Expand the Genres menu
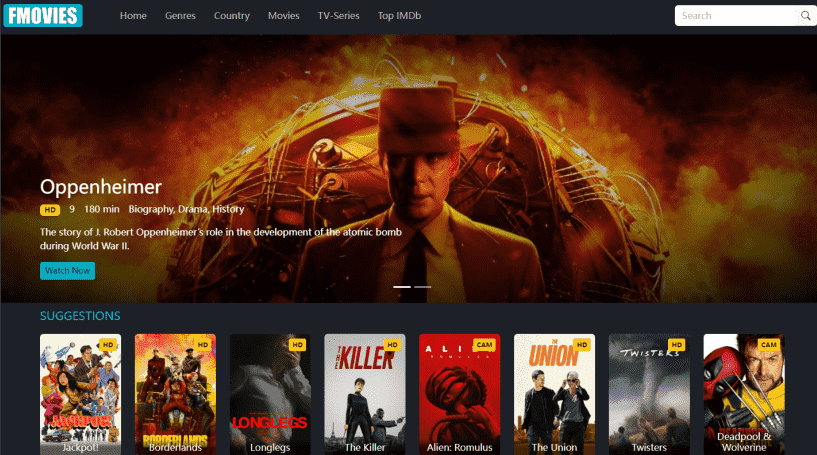This screenshot has width=817, height=455. pyautogui.click(x=180, y=16)
